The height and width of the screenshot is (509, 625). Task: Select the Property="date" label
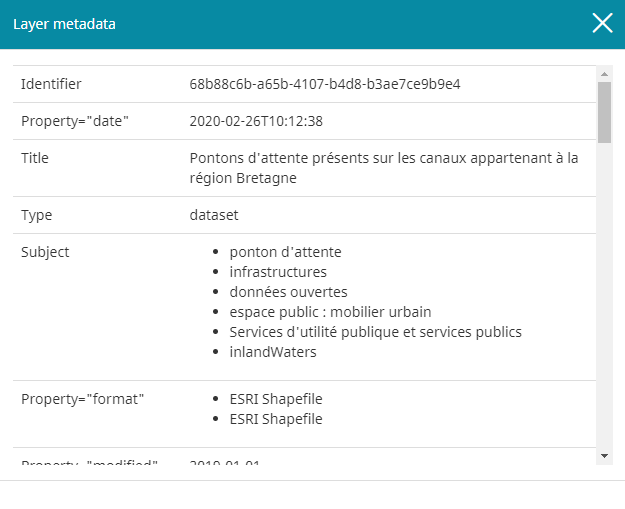tap(75, 121)
